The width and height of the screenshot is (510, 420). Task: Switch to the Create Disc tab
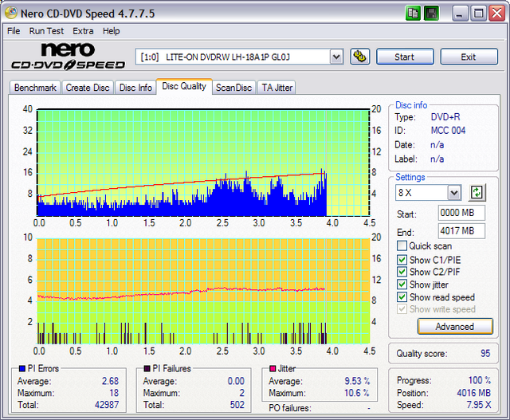point(88,88)
